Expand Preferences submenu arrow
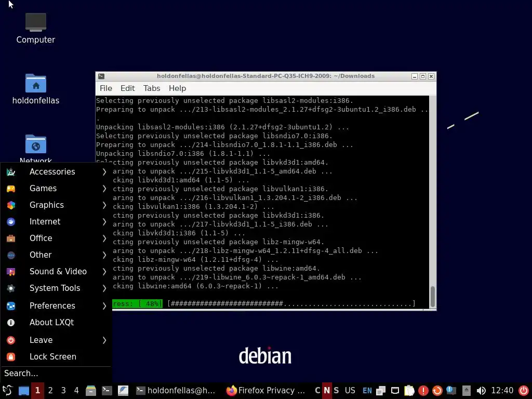Image resolution: width=532 pixels, height=399 pixels. (x=104, y=306)
